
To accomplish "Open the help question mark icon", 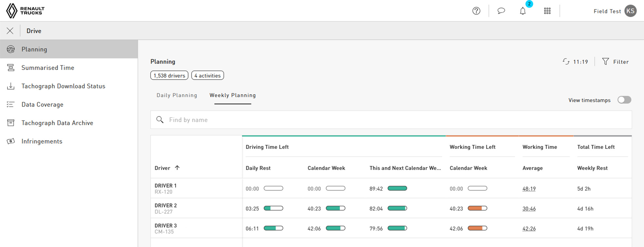I will pyautogui.click(x=476, y=11).
